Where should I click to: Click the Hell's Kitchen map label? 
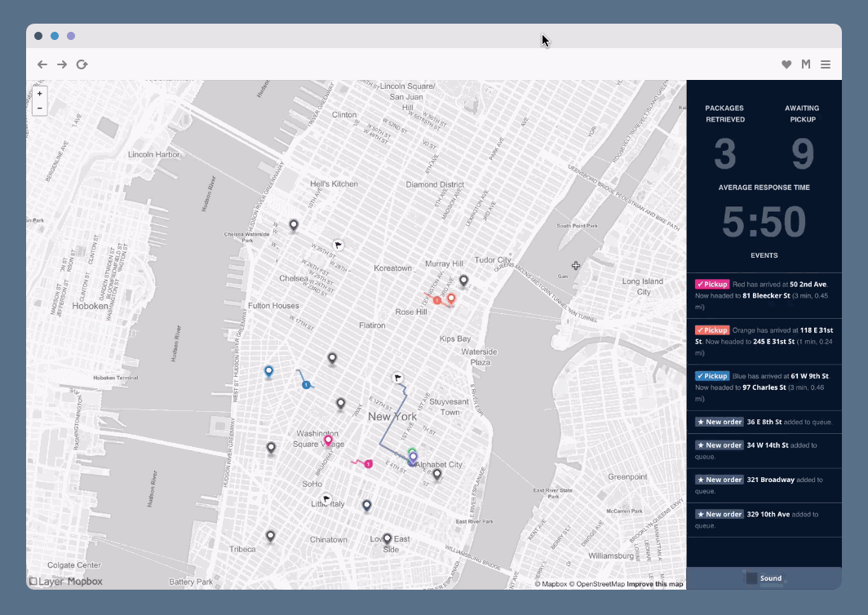tap(334, 184)
